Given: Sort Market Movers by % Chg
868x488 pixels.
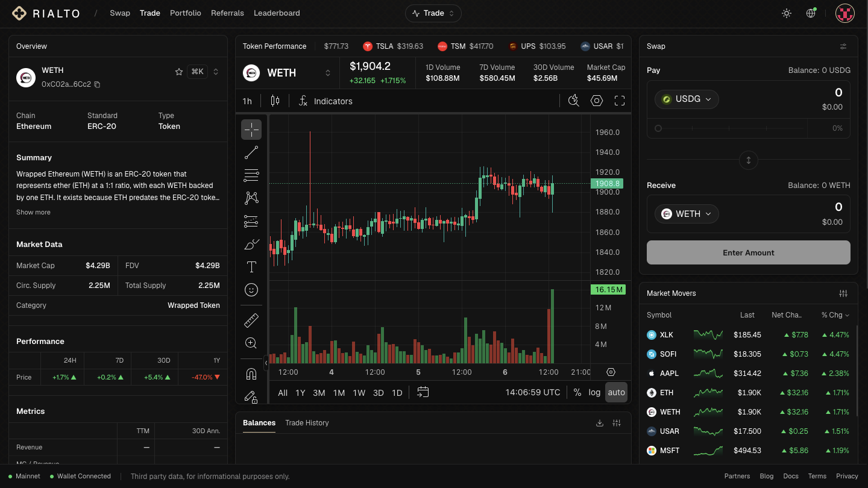Looking at the screenshot, I should click(835, 315).
